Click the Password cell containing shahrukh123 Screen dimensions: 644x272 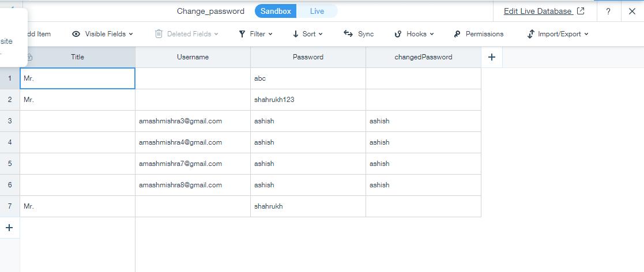(308, 100)
